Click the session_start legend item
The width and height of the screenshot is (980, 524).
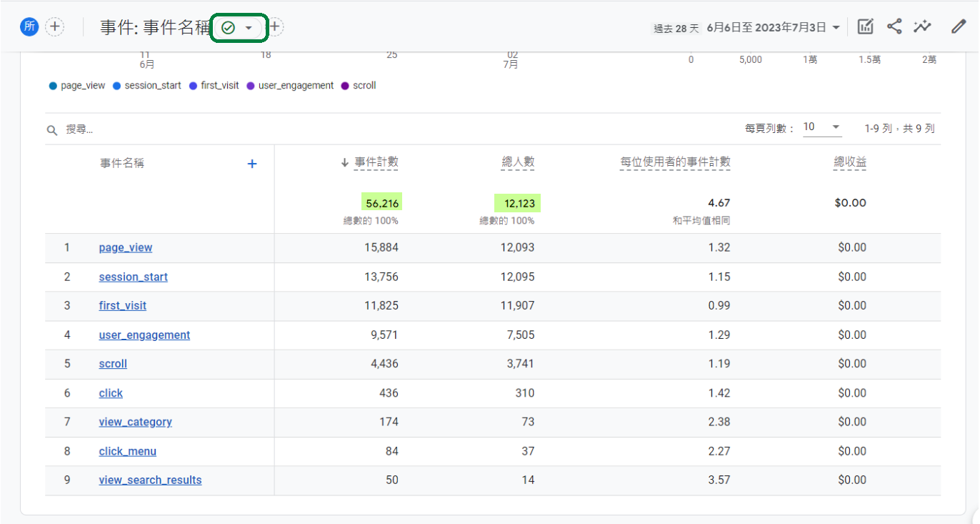147,86
